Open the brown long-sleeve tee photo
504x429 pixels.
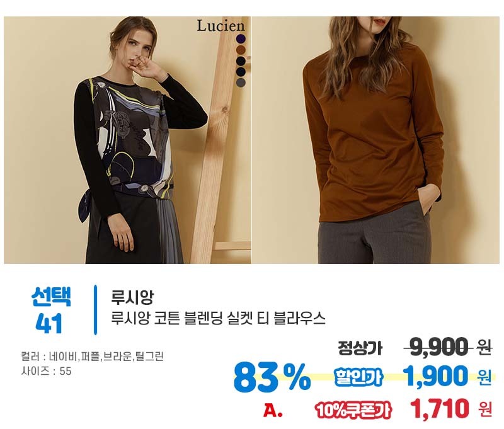point(375,140)
